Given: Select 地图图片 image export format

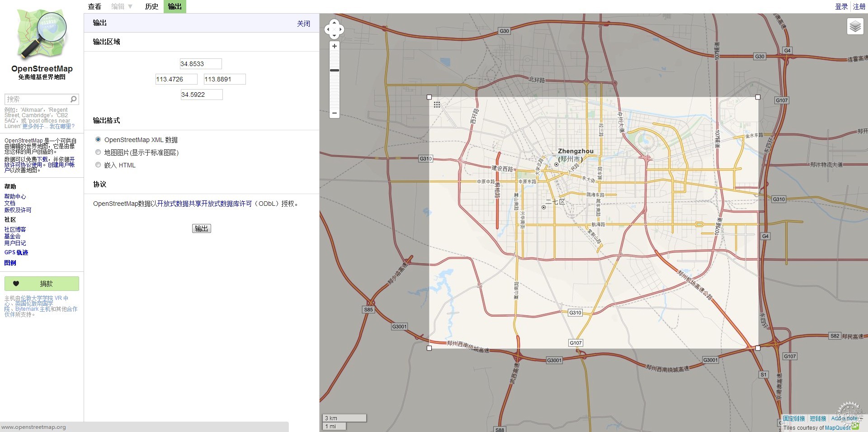Looking at the screenshot, I should click(98, 152).
